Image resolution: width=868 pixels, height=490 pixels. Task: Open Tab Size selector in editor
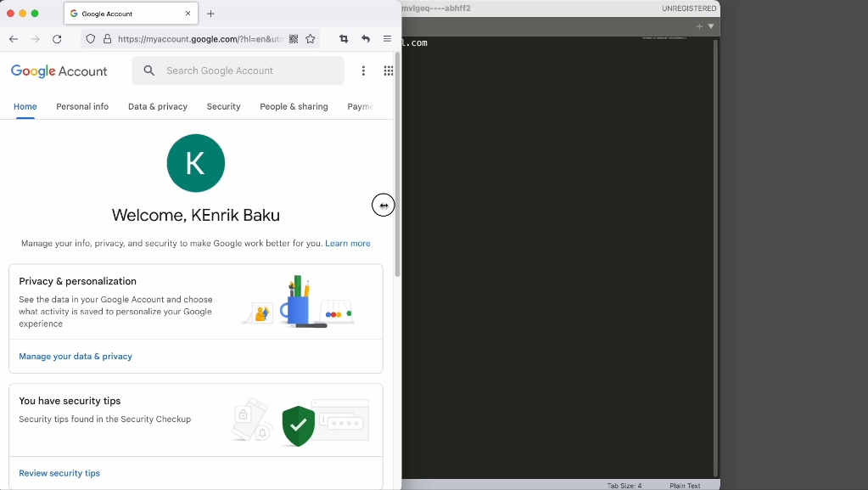click(624, 486)
